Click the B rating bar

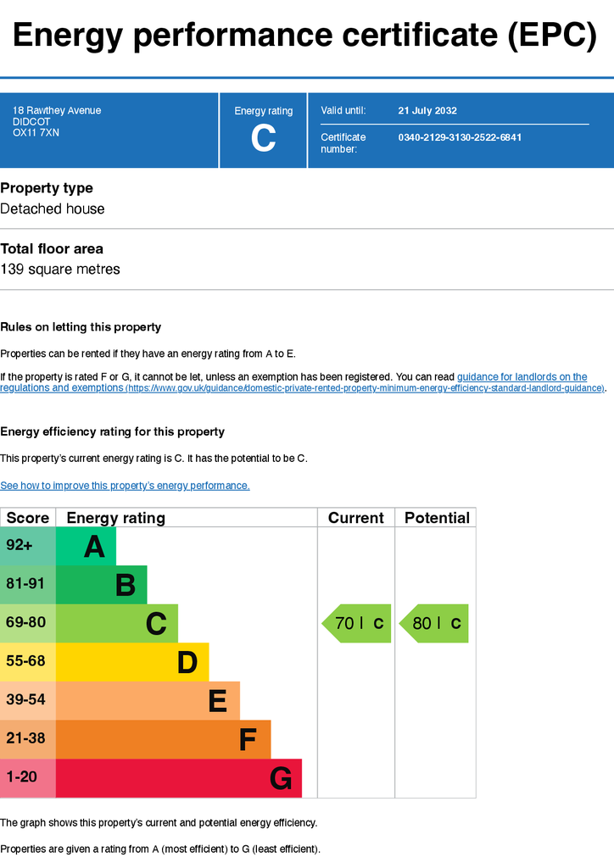pos(101,585)
